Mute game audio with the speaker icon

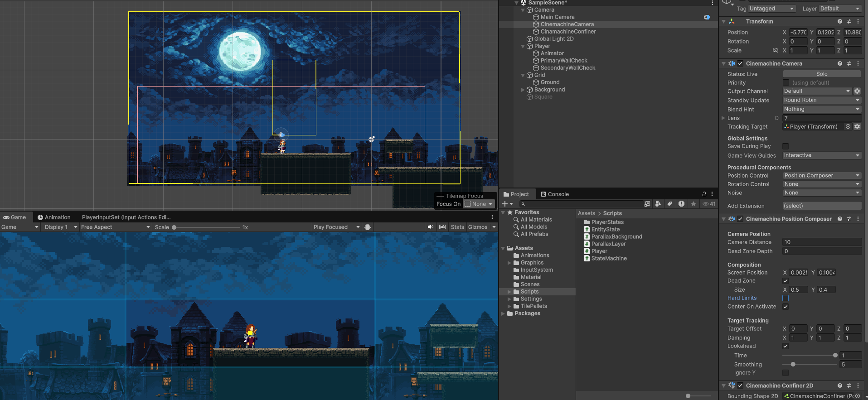430,227
